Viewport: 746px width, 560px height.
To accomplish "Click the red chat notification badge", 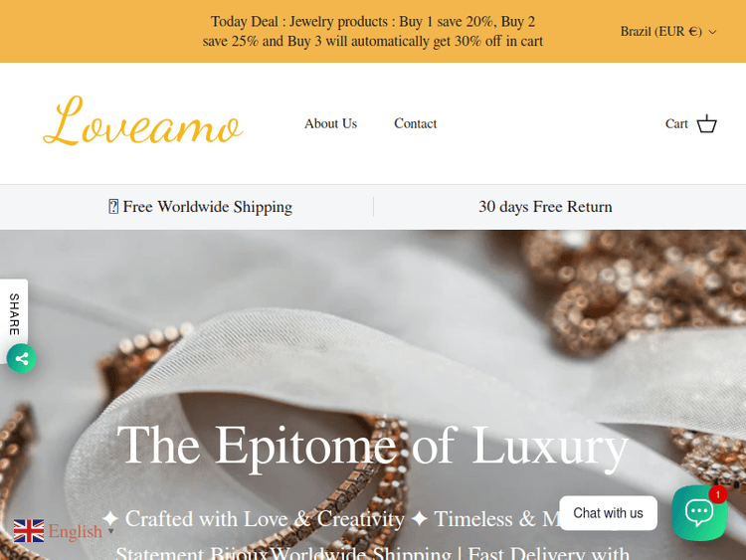I will (717, 494).
